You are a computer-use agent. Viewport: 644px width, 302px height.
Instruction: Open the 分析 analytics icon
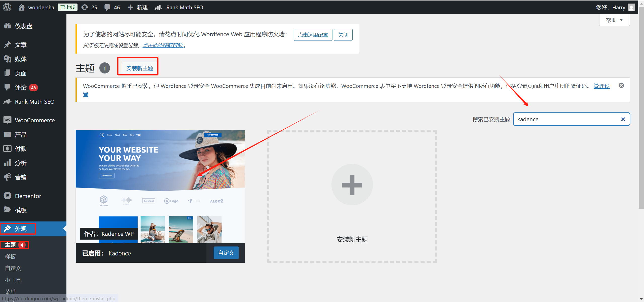coord(8,163)
